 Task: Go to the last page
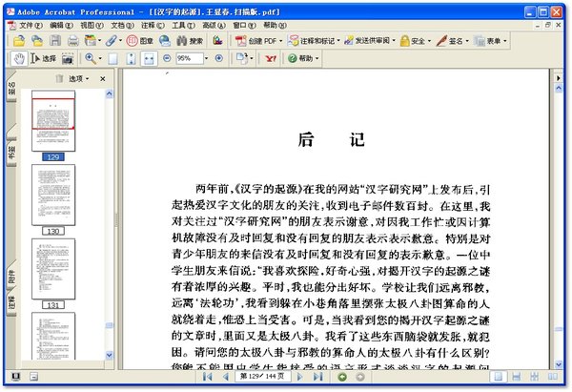pos(318,377)
